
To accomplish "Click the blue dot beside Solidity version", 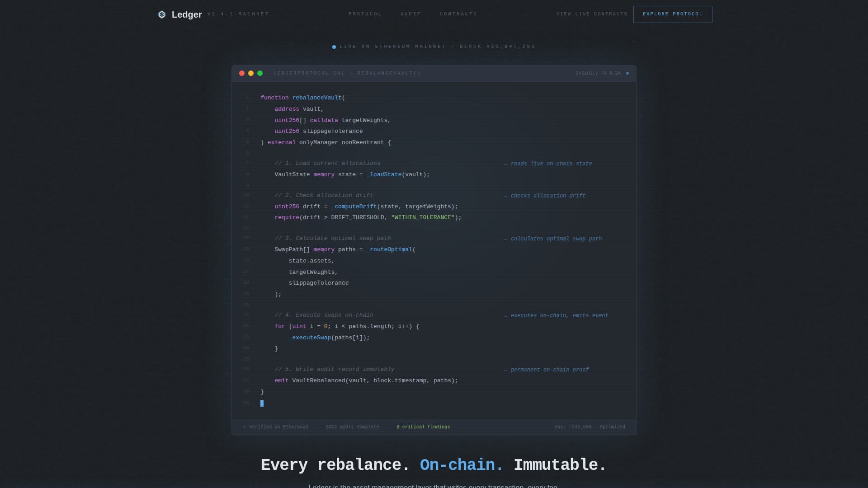I will [x=627, y=73].
